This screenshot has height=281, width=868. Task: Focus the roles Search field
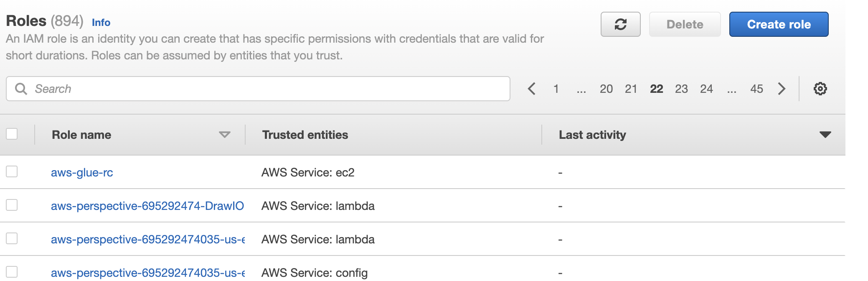click(258, 89)
